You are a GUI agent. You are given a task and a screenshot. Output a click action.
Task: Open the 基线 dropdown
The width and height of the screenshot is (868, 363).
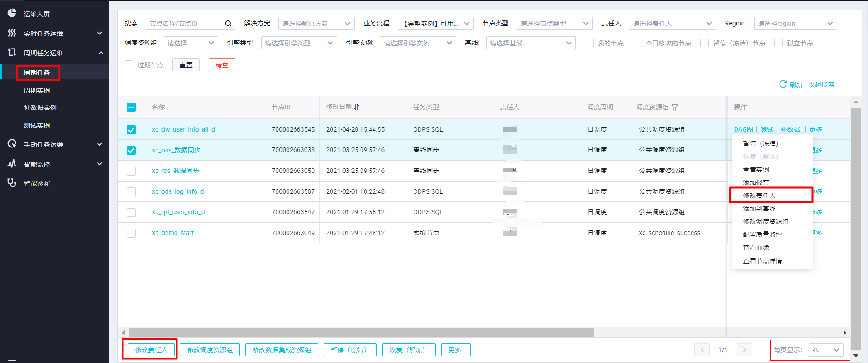coord(531,43)
